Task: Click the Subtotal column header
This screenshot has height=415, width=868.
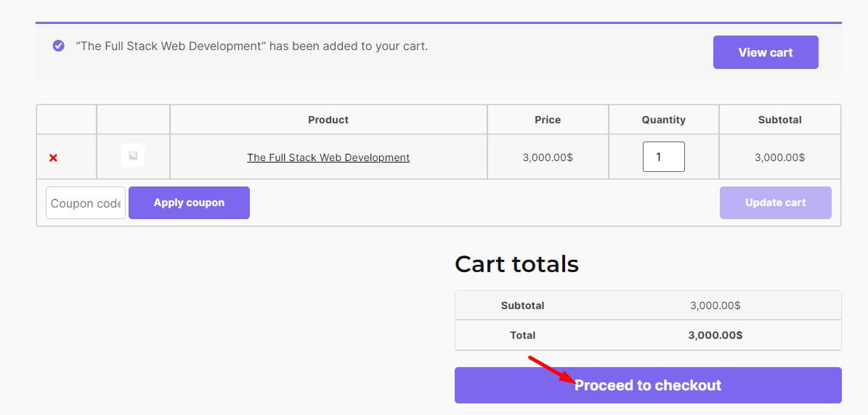Action: point(779,120)
